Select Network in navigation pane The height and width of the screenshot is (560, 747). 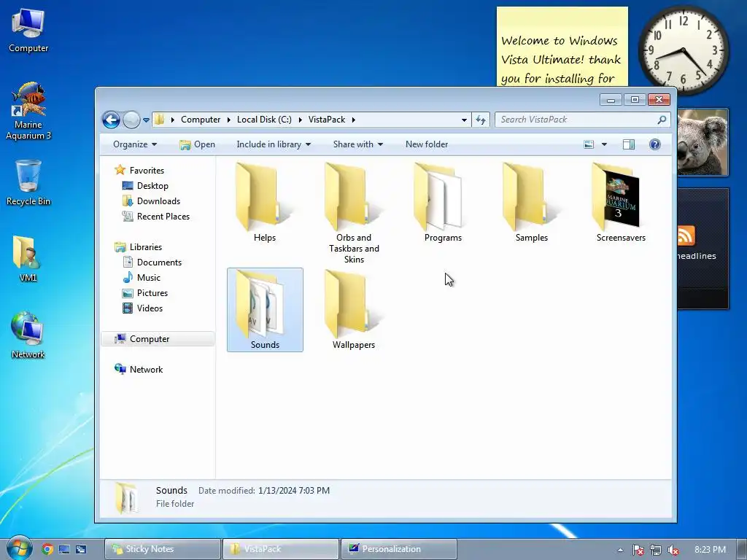pyautogui.click(x=139, y=369)
